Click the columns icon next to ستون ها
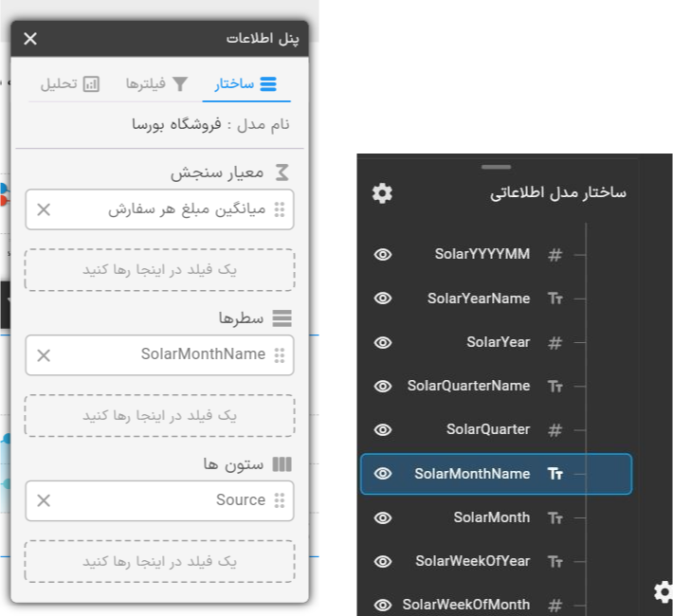 [x=282, y=464]
